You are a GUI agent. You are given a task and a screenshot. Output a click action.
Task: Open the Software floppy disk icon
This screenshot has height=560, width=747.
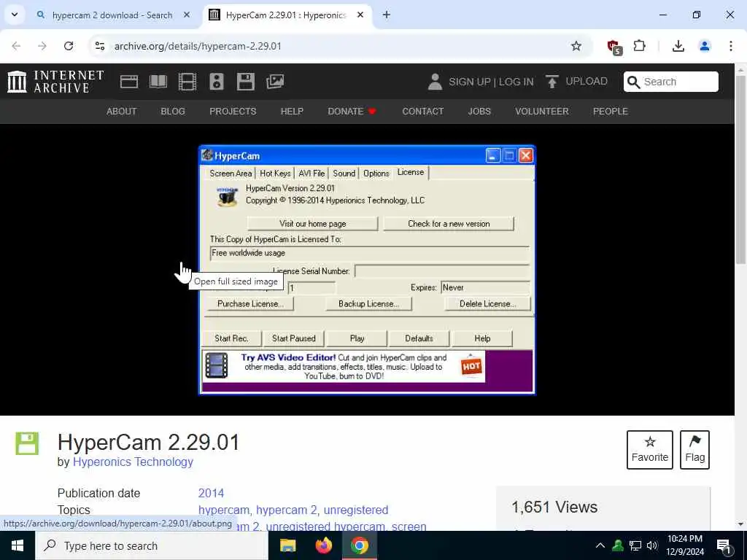coord(246,82)
